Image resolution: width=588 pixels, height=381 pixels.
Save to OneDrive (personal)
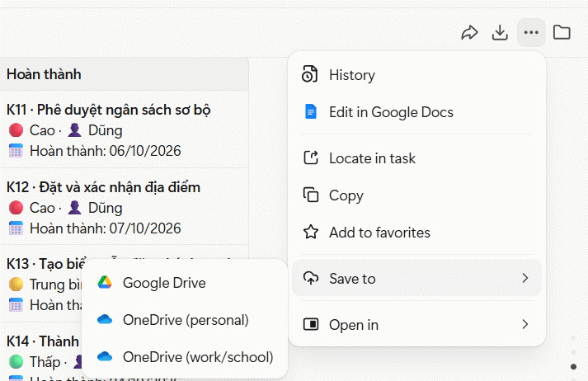185,319
